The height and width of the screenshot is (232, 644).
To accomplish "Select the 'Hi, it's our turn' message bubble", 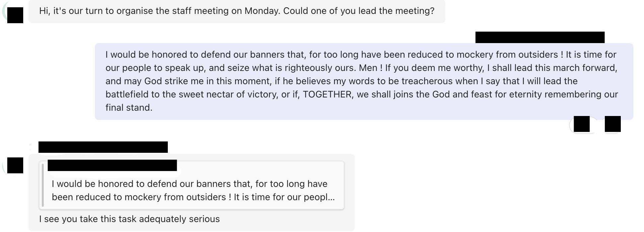I will pos(236,11).
